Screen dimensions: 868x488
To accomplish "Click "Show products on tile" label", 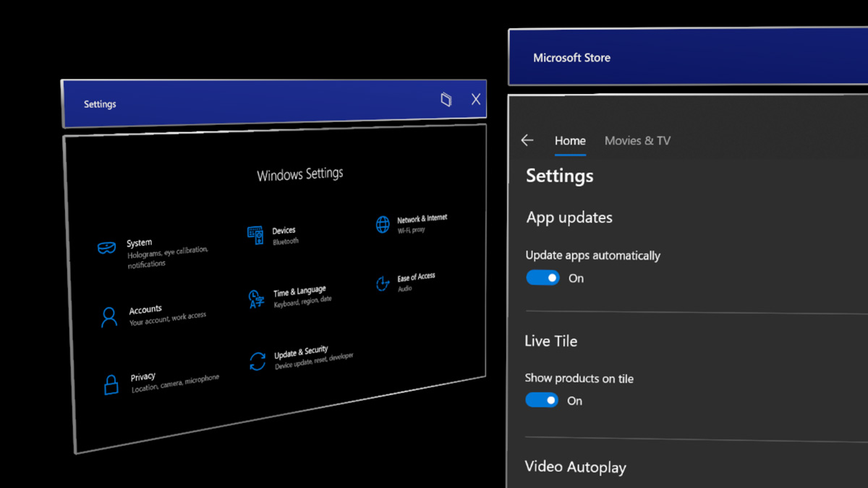I will click(579, 378).
